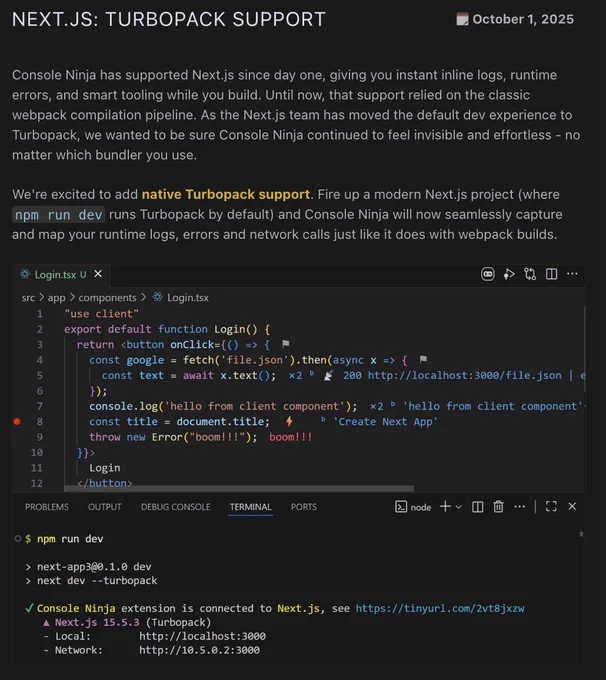The height and width of the screenshot is (680, 606).
Task: Open the new terminal dropdown chevron
Action: 459,507
